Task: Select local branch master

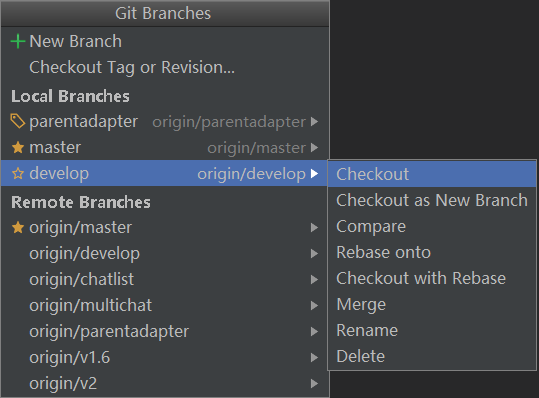Action: 55,147
